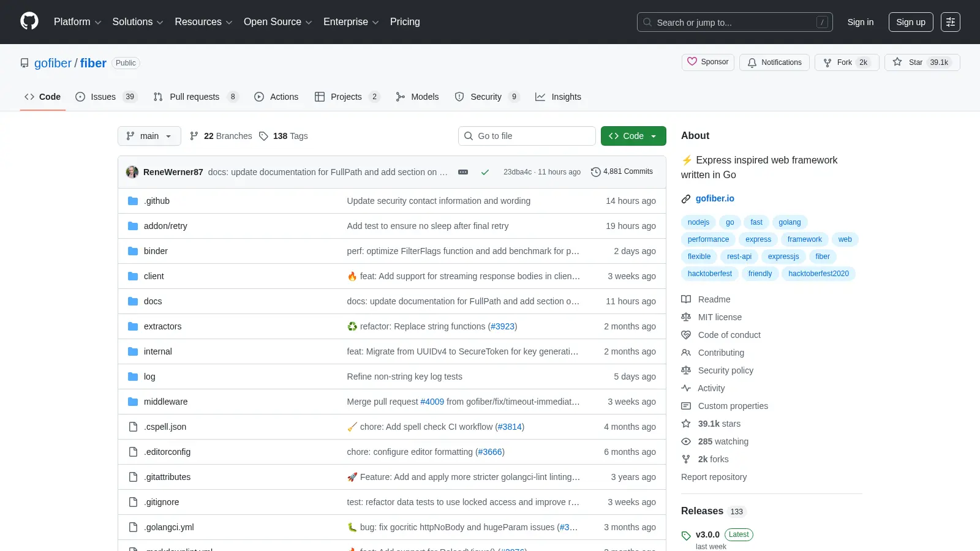
Task: Select the golang topic tag
Action: click(x=790, y=222)
